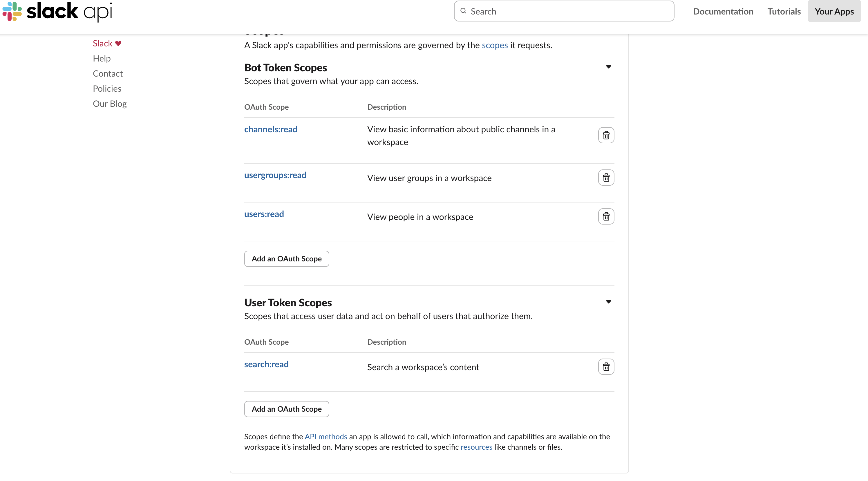Open the usergroups:read scope link
This screenshot has width=868, height=481.
(275, 175)
